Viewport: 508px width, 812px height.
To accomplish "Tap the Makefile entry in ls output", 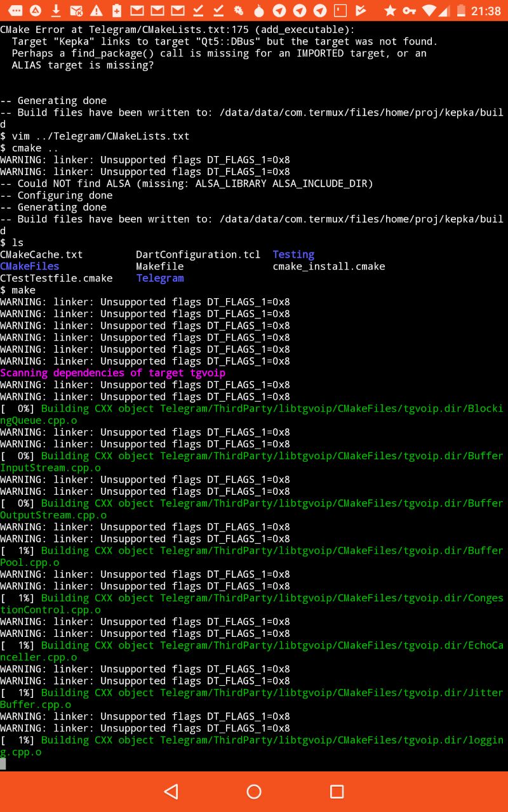I will click(160, 266).
